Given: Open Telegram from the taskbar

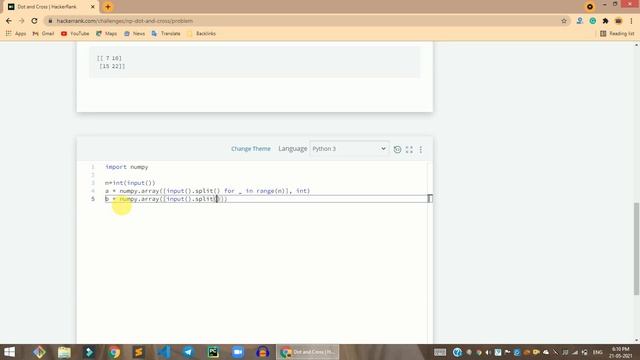Looking at the screenshot, I should click(188, 352).
